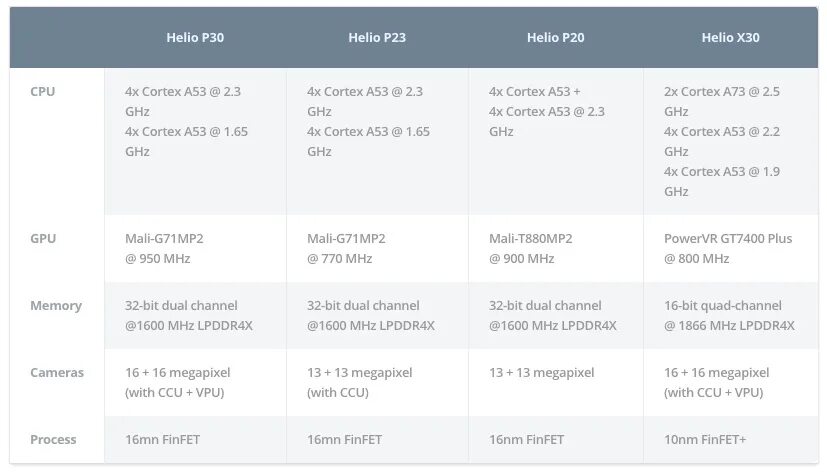Select the Process row label
This screenshot has width=827, height=472.
click(54, 440)
